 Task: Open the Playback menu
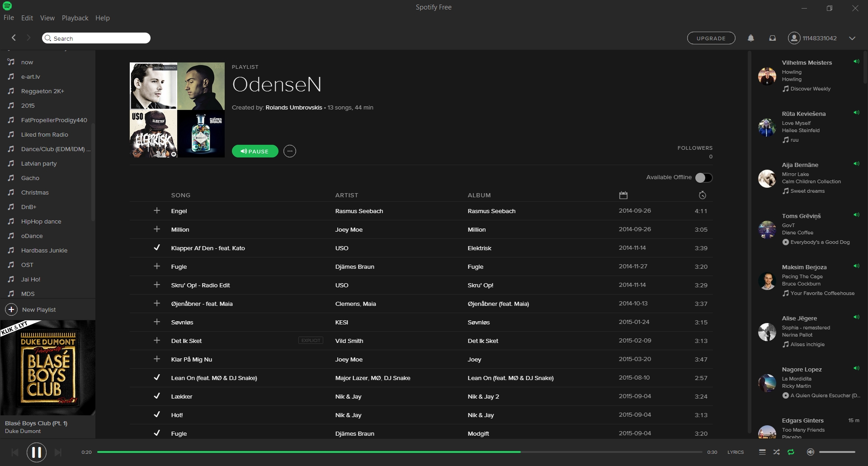75,18
